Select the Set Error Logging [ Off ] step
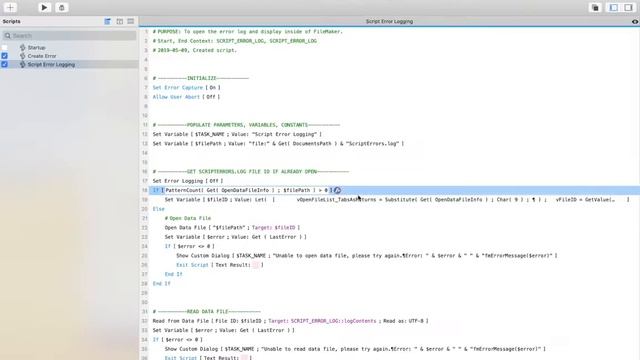Viewport: 640px width, 360px height. (x=188, y=181)
